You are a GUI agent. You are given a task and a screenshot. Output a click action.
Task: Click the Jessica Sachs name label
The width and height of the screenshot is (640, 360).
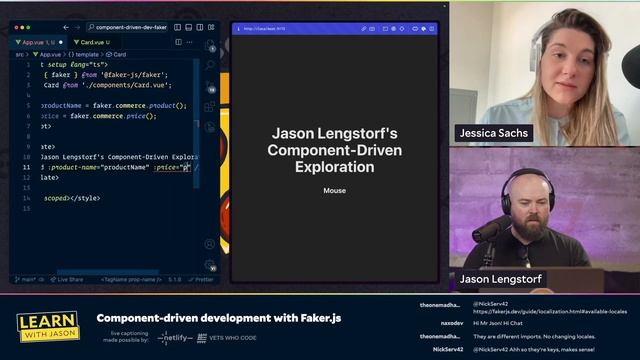pyautogui.click(x=494, y=133)
